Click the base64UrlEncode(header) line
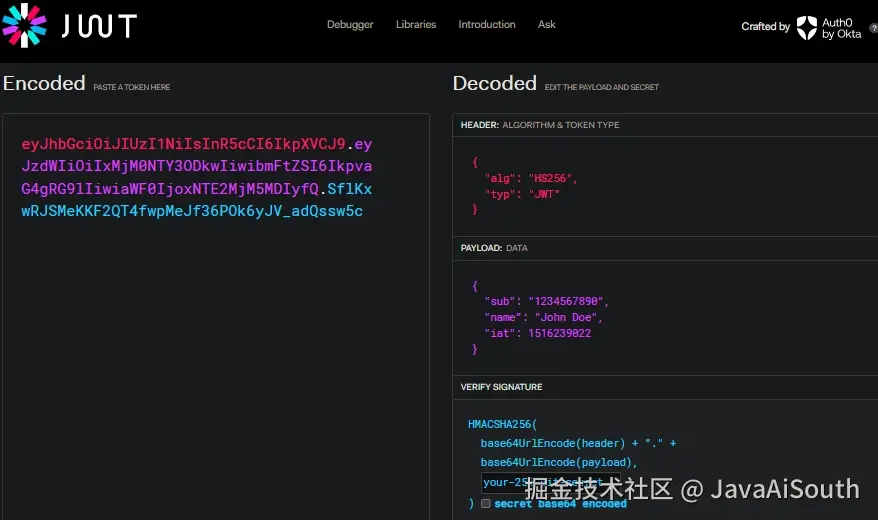The height and width of the screenshot is (520, 878). tap(578, 443)
